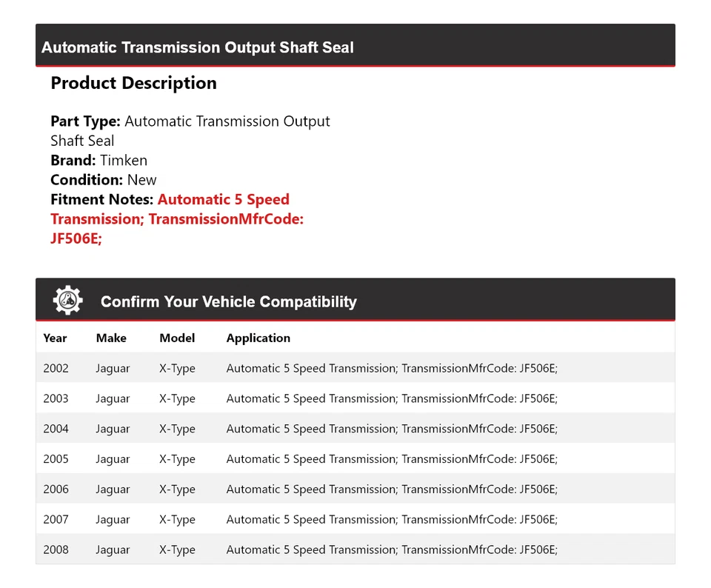Viewport: 711px width, 588px height.
Task: Click the gear icon beside Confirm Your Vehicle Compatibility
Action: pos(67,301)
